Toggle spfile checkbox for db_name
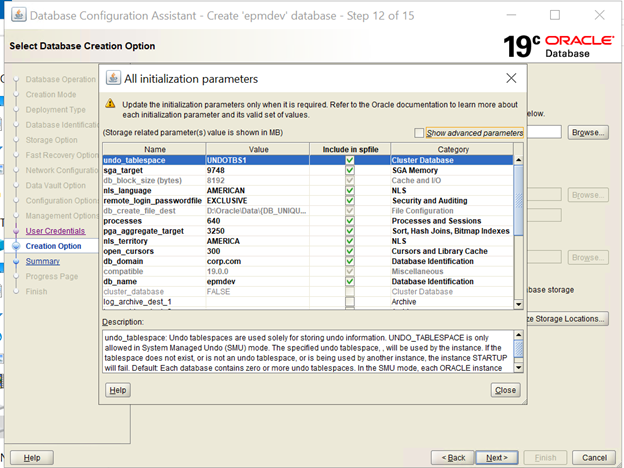Screen dimensions: 624x468 coord(350,281)
